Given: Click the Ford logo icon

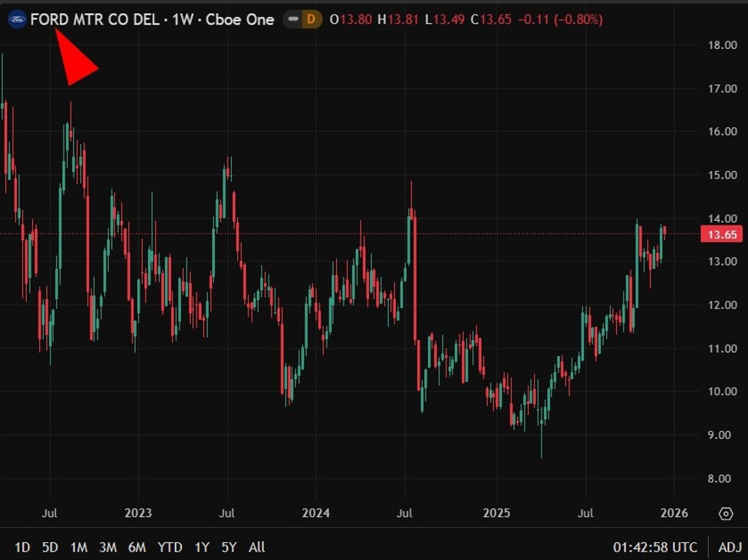Looking at the screenshot, I should pos(17,20).
